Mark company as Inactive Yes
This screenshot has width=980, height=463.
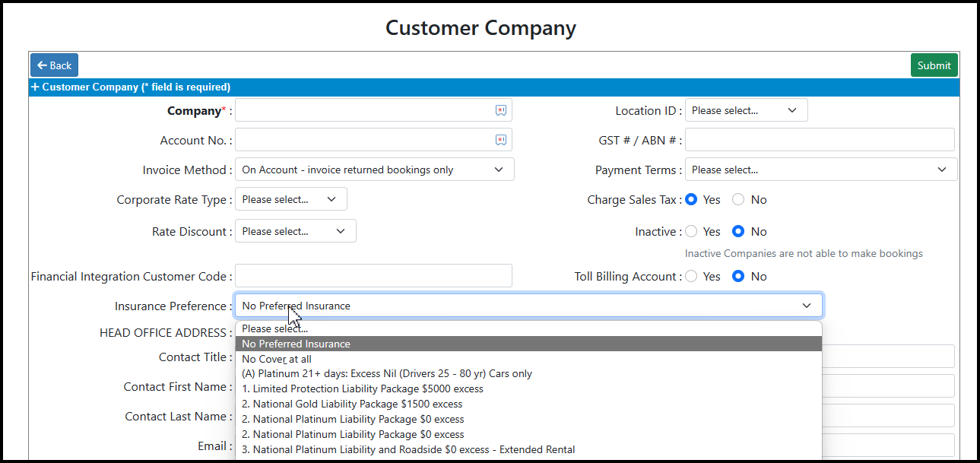tap(691, 232)
